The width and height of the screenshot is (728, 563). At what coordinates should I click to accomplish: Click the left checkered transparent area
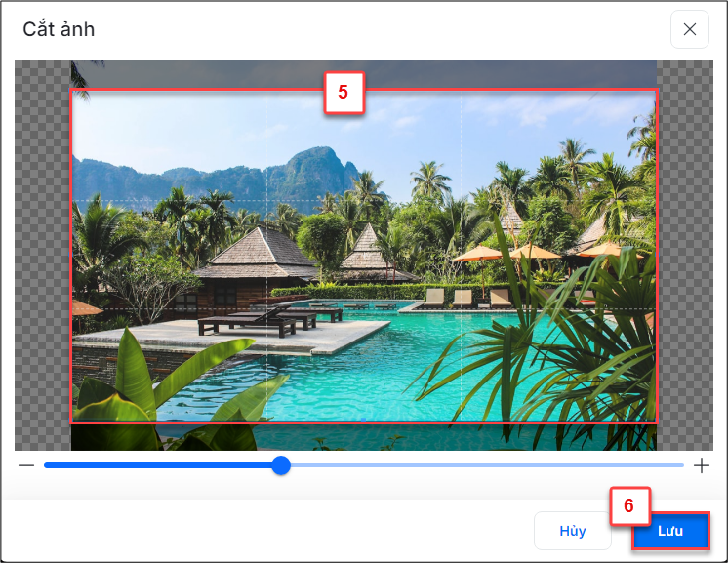pos(43,256)
